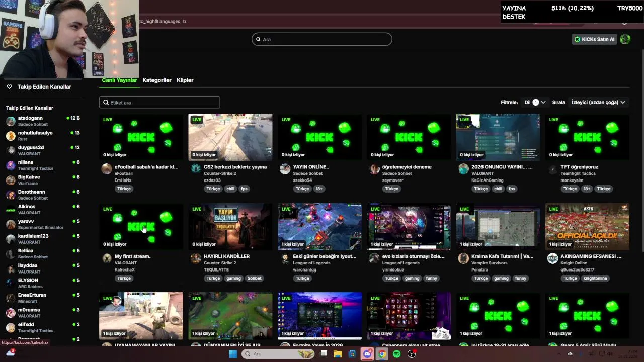Switch to Kategoriler tab
Screen dimensions: 644x362
pos(157,80)
